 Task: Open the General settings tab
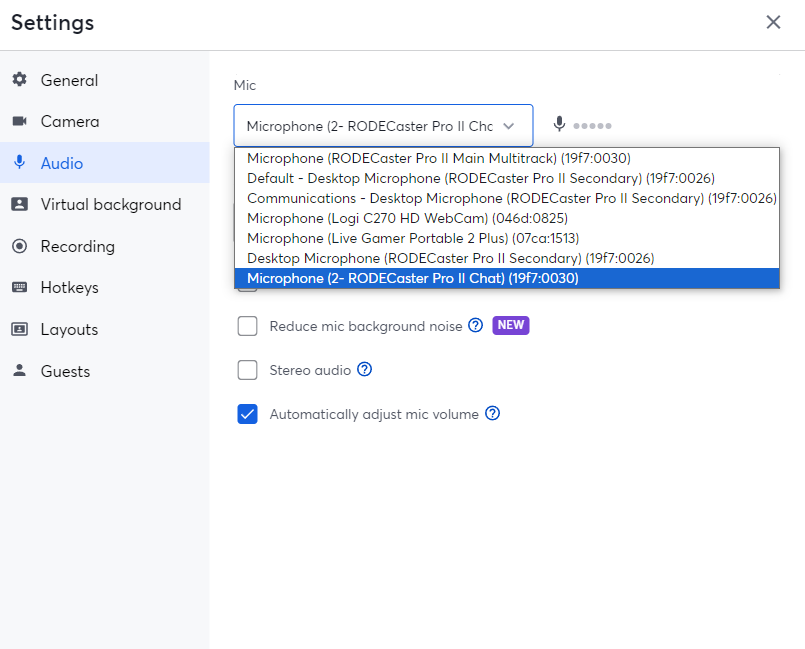click(x=105, y=80)
